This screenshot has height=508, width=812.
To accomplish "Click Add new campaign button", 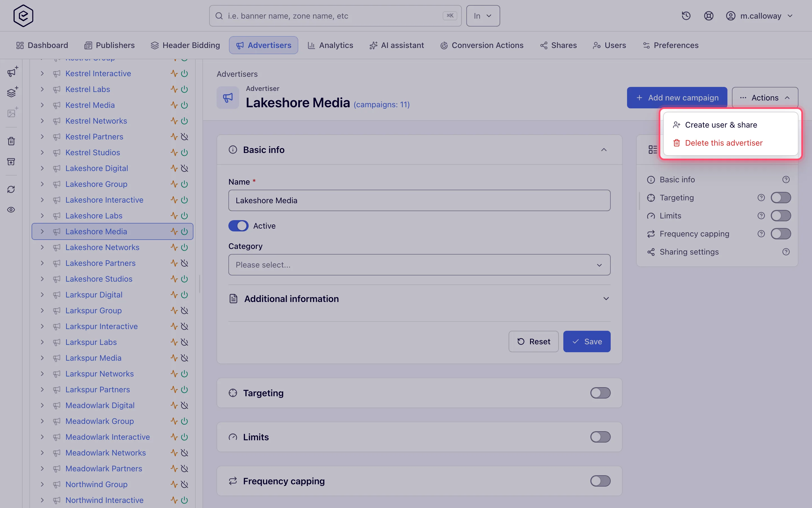I will coord(677,98).
